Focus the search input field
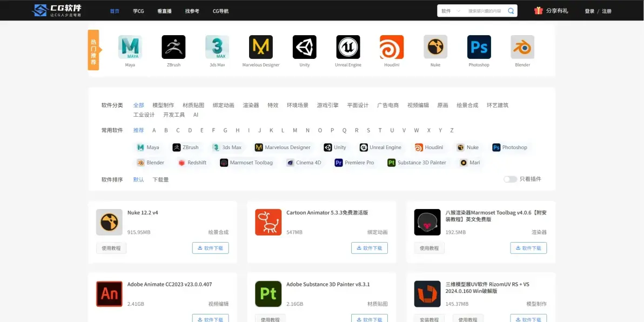Image resolution: width=644 pixels, height=322 pixels. point(485,11)
